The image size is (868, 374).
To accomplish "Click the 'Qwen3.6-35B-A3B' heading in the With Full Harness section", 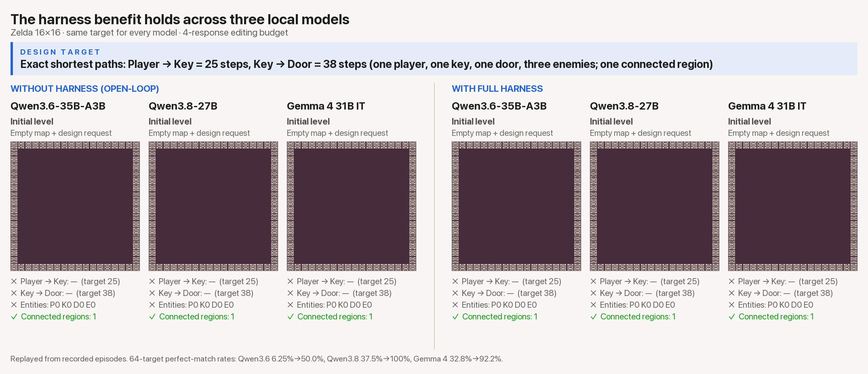I will point(499,106).
